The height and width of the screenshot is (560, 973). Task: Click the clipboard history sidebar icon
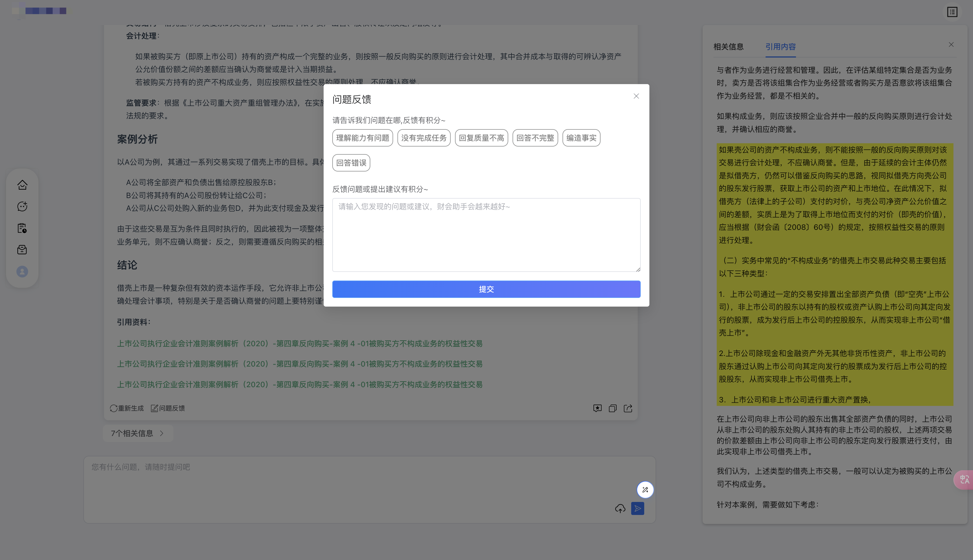click(22, 228)
